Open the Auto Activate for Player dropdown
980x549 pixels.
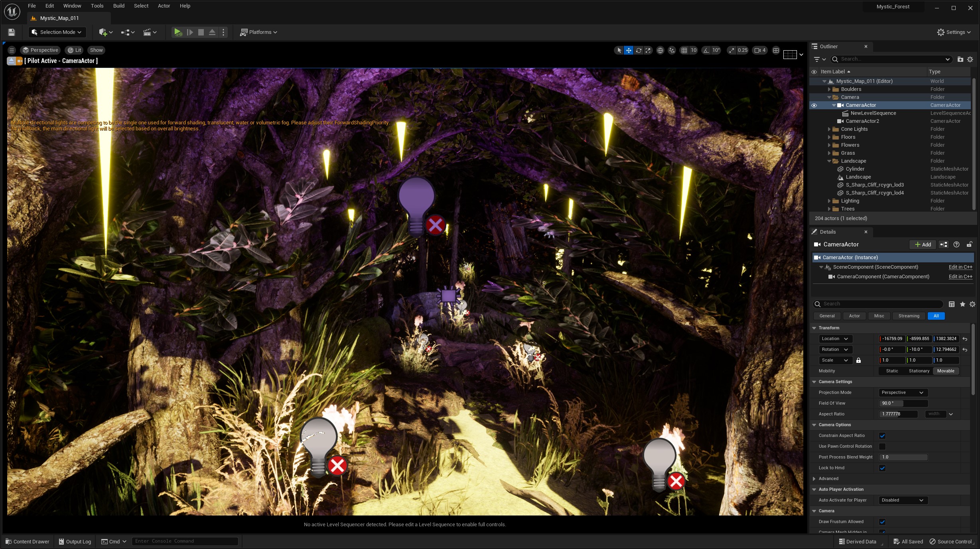(x=903, y=500)
